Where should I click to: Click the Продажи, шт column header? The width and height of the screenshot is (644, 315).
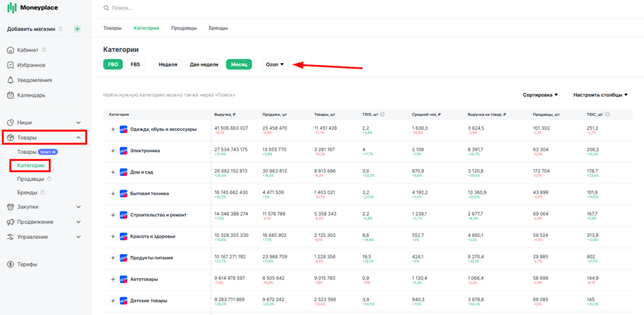[x=274, y=114]
